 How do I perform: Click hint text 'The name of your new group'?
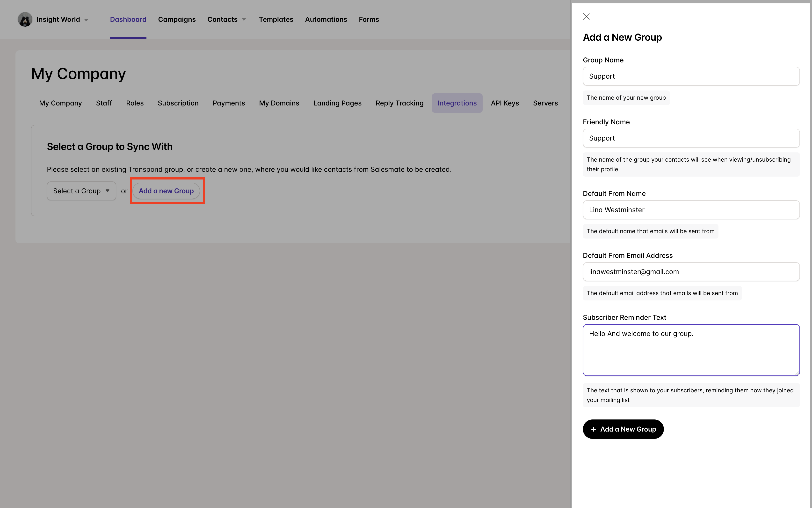tap(626, 98)
